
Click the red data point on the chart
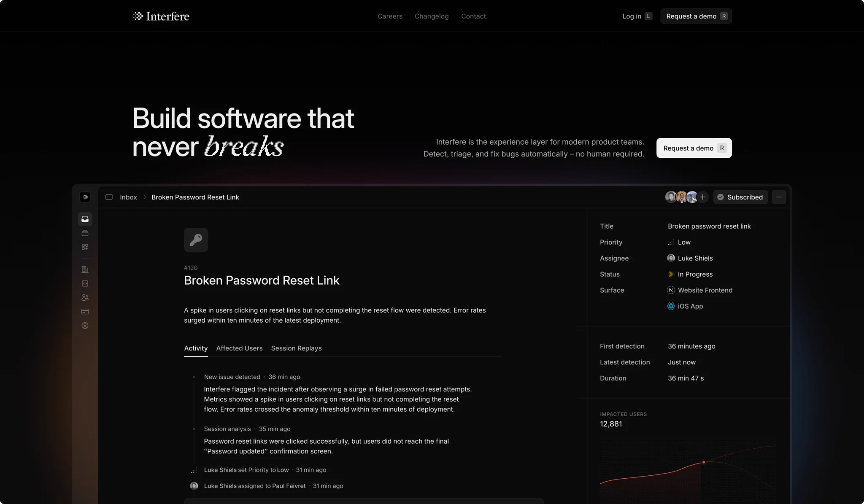(x=704, y=462)
